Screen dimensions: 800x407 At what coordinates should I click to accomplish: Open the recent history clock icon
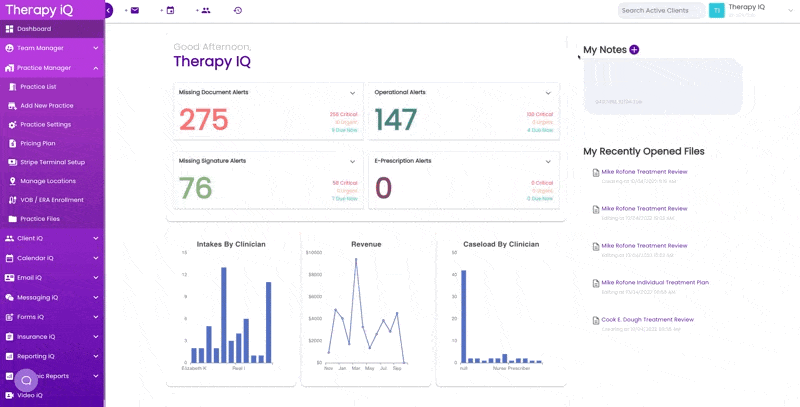pos(238,10)
